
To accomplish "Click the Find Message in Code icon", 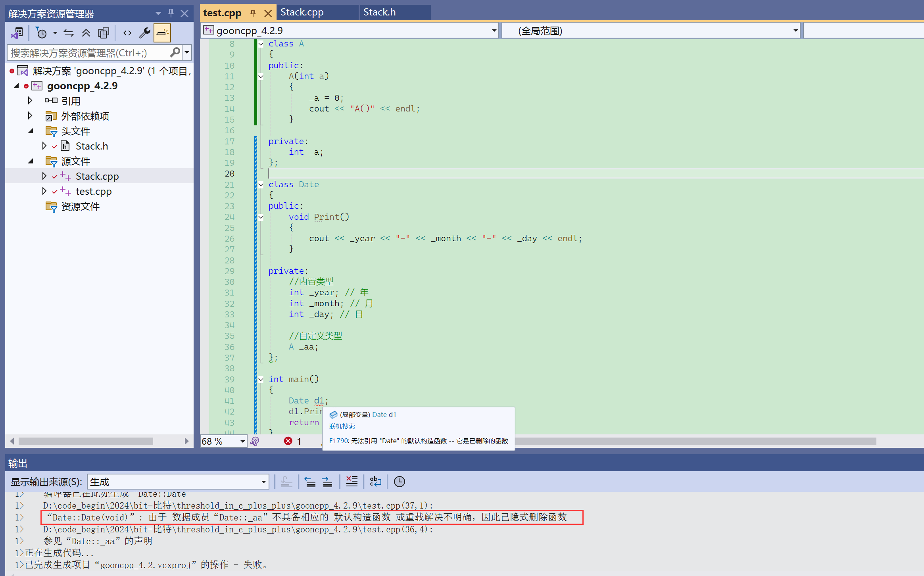I will [286, 482].
